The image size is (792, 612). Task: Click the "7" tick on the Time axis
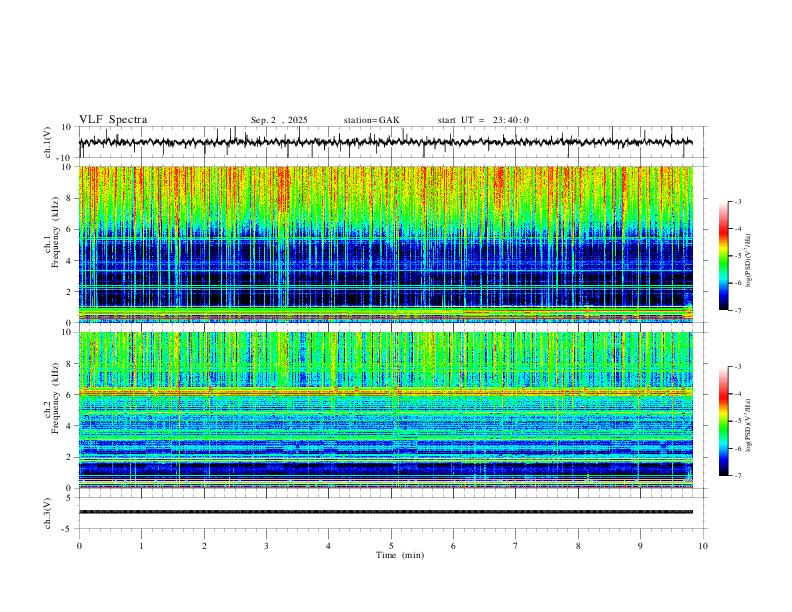pyautogui.click(x=516, y=546)
